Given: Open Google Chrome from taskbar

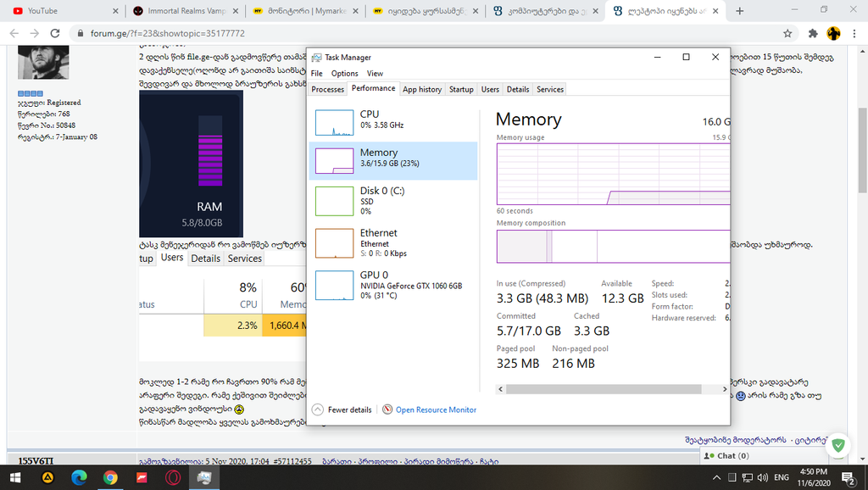Looking at the screenshot, I should (x=110, y=478).
